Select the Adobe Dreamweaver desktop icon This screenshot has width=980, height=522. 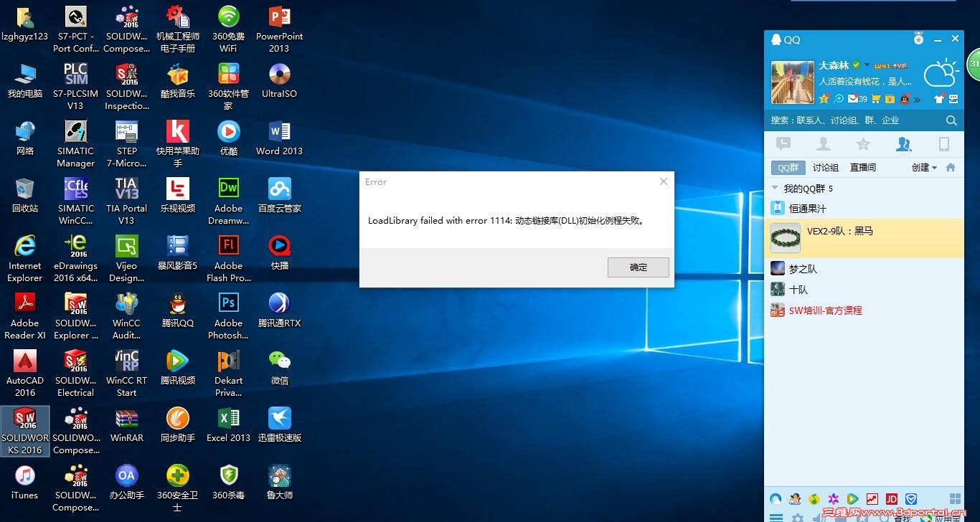[x=228, y=201]
